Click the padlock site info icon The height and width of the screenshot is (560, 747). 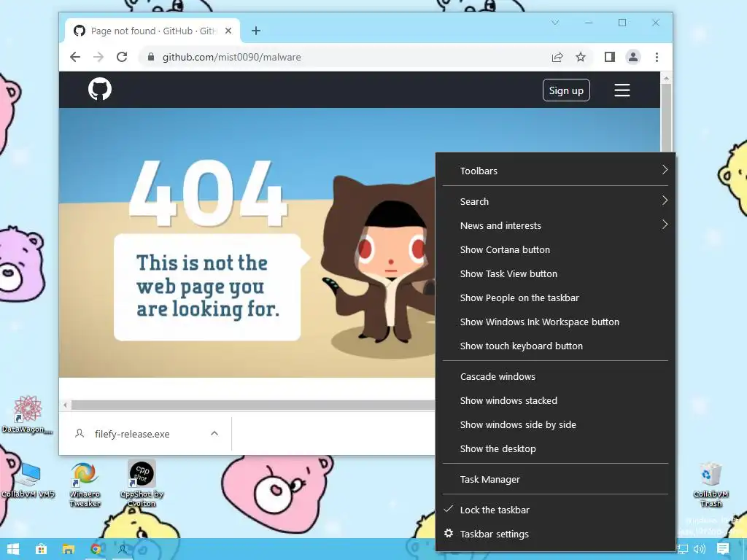pyautogui.click(x=151, y=57)
